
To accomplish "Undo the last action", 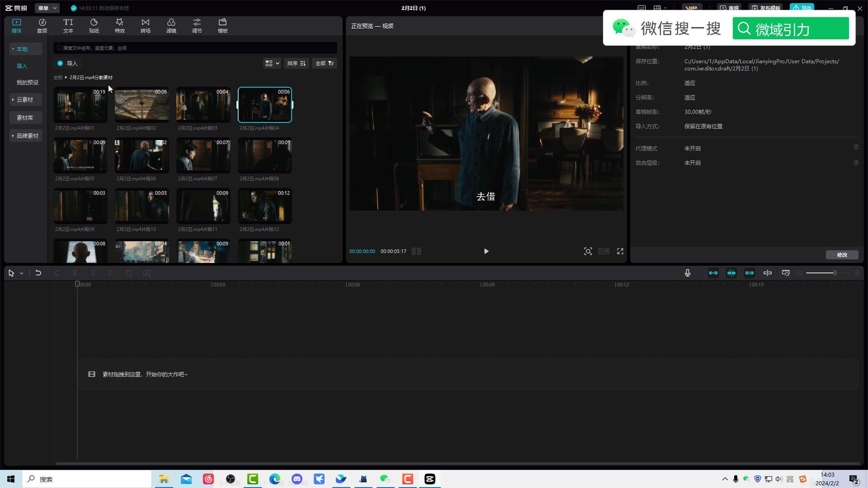I will (x=38, y=273).
